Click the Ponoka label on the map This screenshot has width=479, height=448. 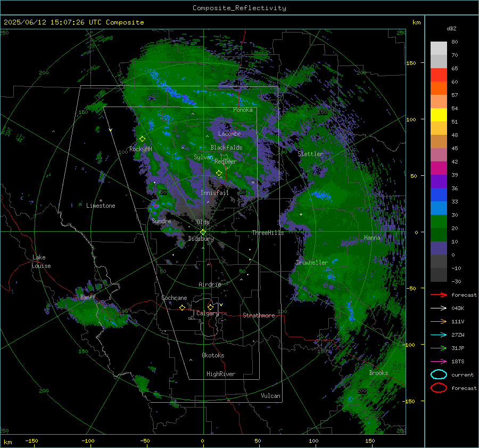243,110
